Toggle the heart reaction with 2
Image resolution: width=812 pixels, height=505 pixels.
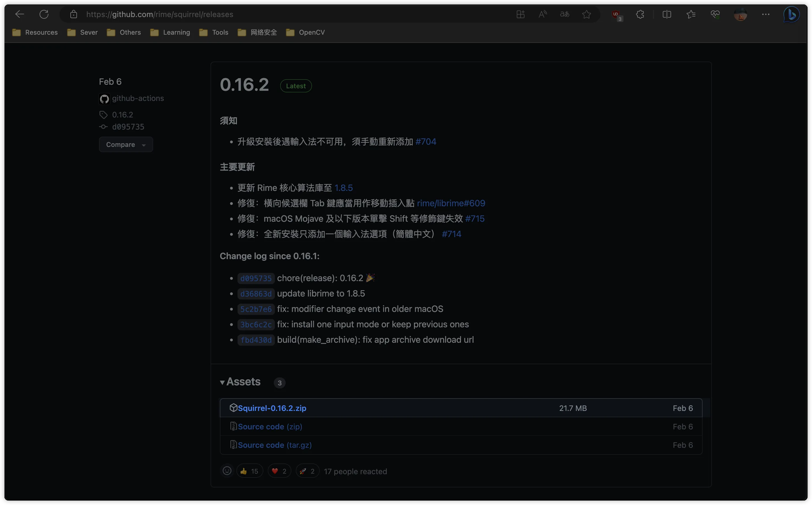[279, 471]
